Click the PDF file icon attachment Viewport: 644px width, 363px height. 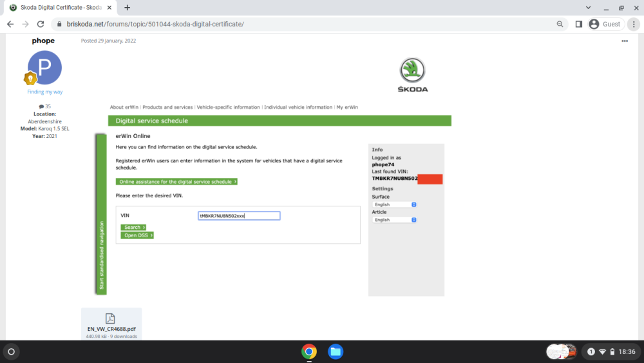[x=110, y=319]
